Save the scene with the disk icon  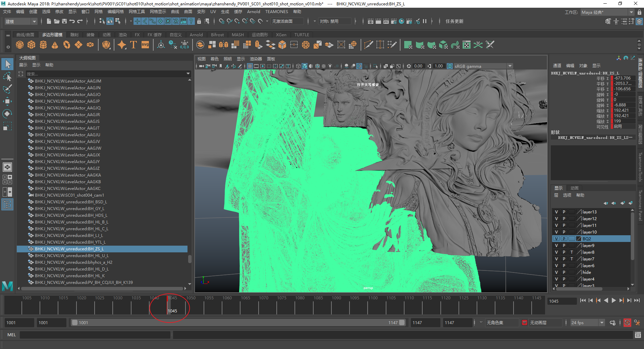pyautogui.click(x=64, y=21)
